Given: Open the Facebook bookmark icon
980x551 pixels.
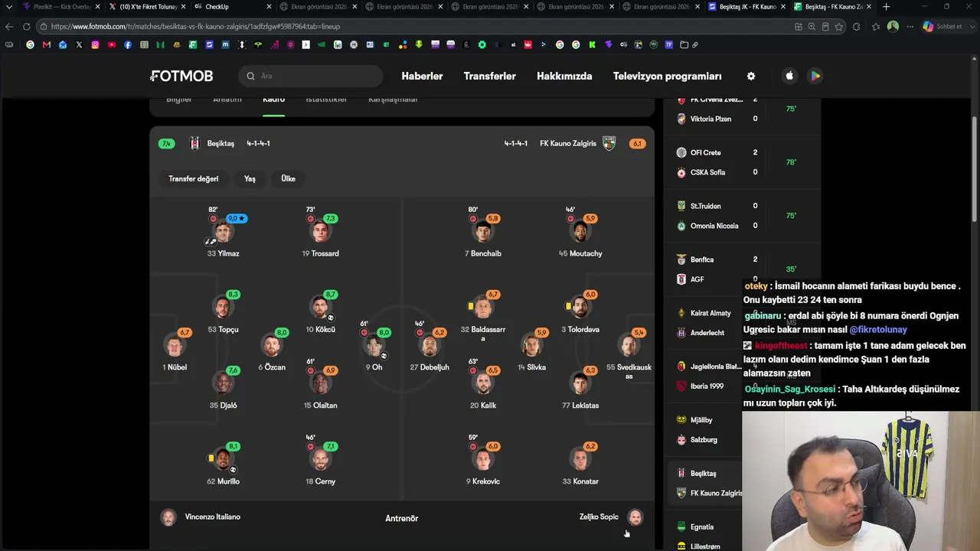Looking at the screenshot, I should (128, 44).
